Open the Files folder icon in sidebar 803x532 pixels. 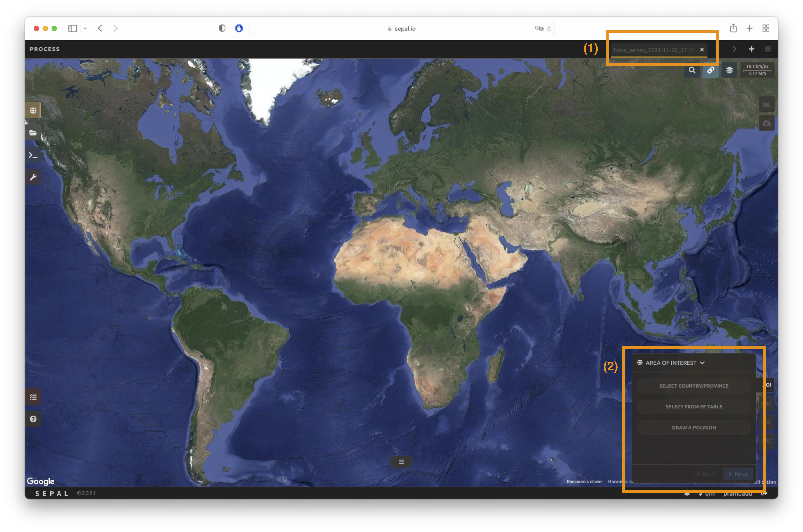click(33, 133)
